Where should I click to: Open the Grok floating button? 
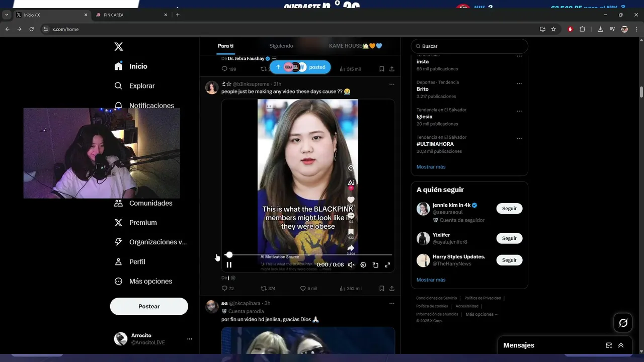623,323
